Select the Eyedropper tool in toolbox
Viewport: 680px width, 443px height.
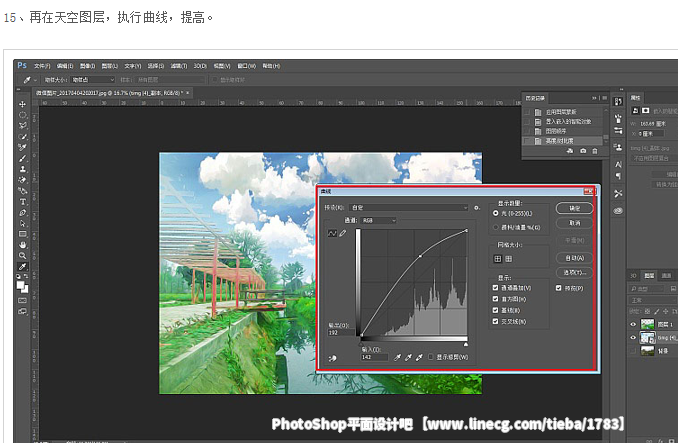23,267
